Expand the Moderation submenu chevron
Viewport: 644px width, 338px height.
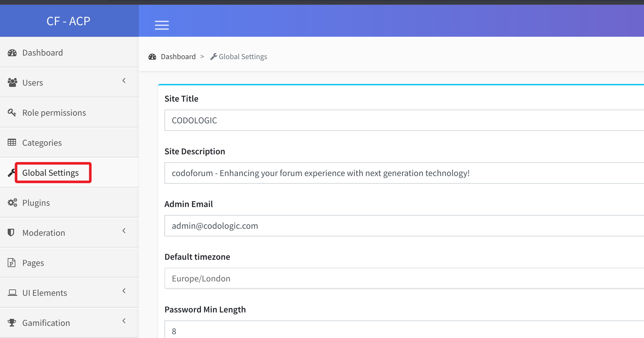(x=124, y=231)
